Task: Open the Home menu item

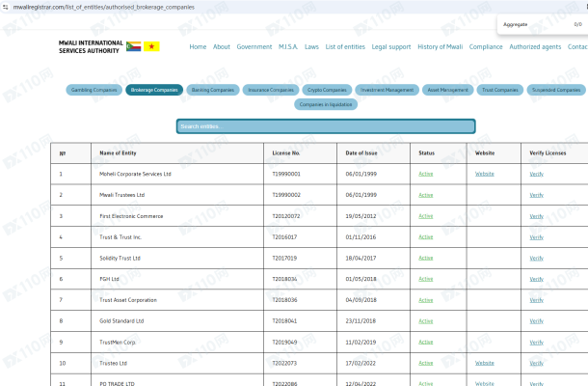Action: [198, 47]
